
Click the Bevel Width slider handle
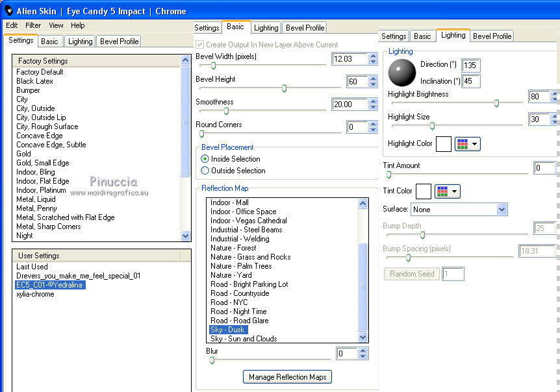coord(213,66)
